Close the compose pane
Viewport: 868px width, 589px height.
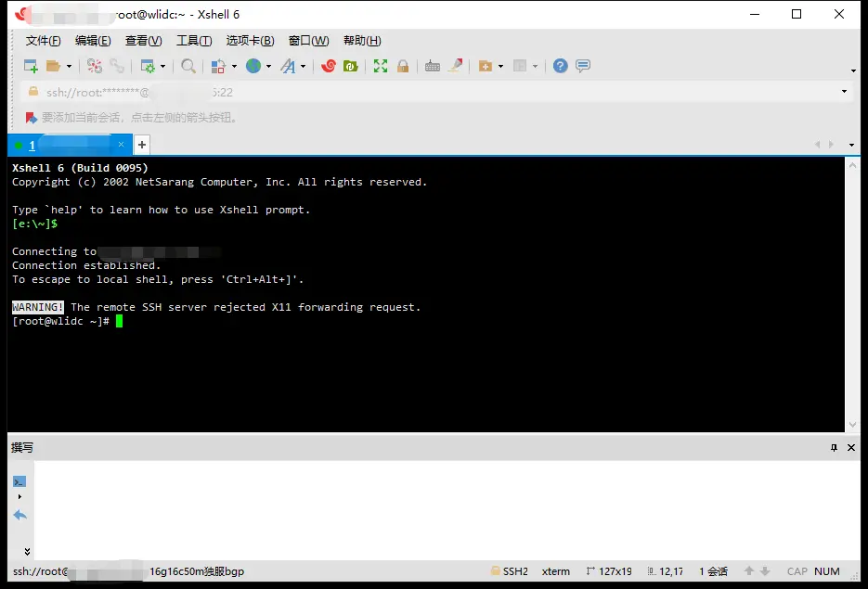[x=851, y=447]
